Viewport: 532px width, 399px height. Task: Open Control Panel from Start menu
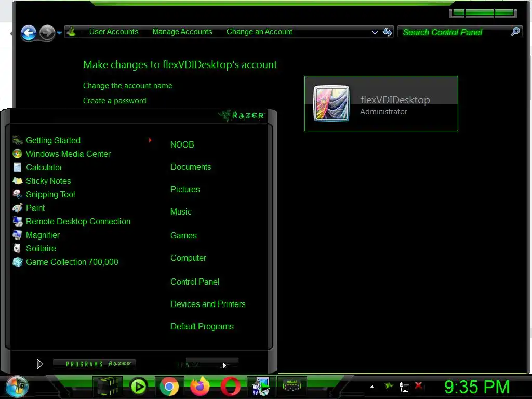click(195, 282)
